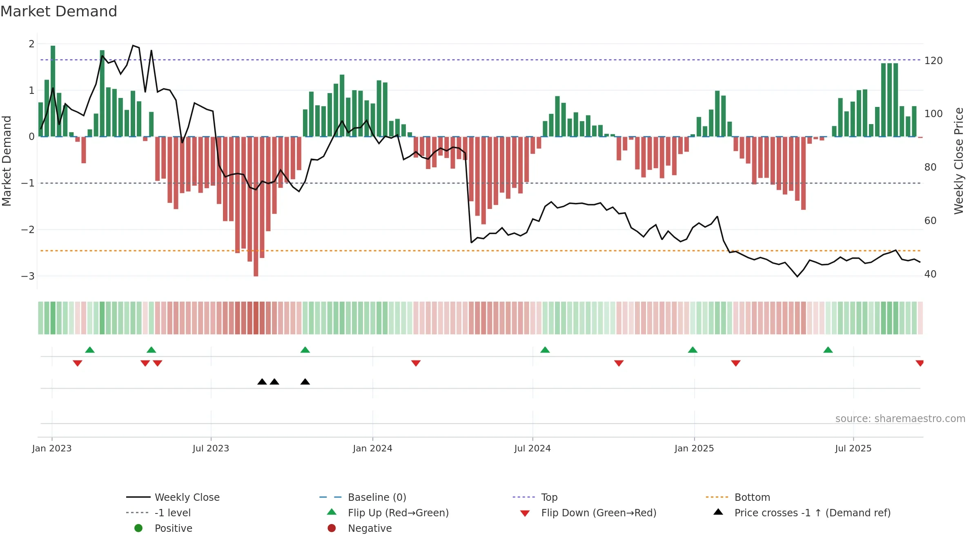Click the green flip-up triangle in June 2025
Screen dimensions: 980x551
(828, 350)
